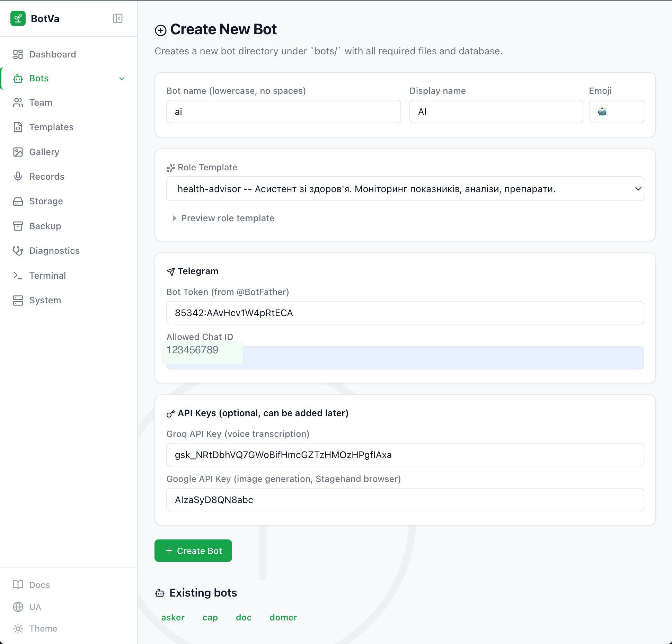
Task: Navigate to Team menu item
Action: click(41, 102)
